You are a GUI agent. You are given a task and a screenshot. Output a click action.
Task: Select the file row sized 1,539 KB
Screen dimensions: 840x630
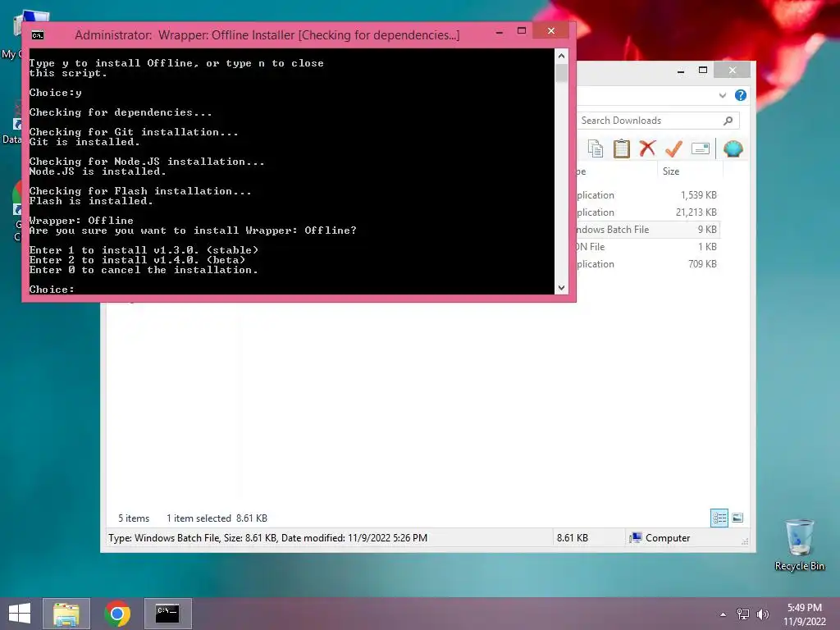click(x=647, y=195)
